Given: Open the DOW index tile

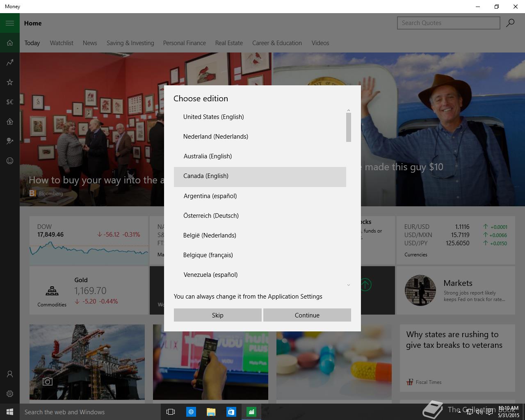Looking at the screenshot, I should [x=89, y=240].
